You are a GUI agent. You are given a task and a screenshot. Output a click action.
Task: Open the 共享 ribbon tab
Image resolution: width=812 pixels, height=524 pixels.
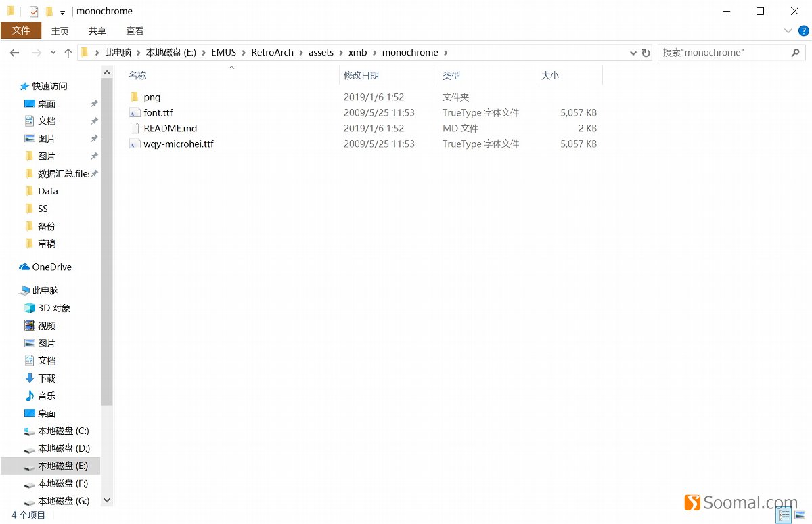tap(97, 30)
